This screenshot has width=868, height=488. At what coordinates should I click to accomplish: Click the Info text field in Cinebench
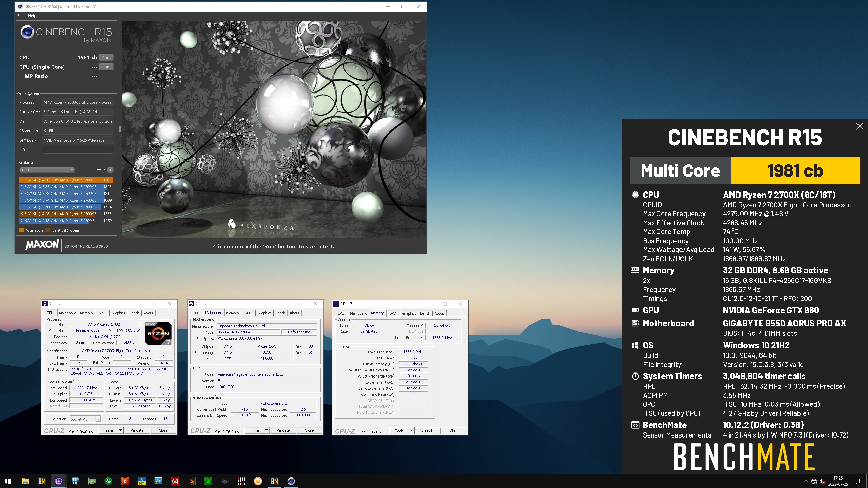click(x=78, y=150)
